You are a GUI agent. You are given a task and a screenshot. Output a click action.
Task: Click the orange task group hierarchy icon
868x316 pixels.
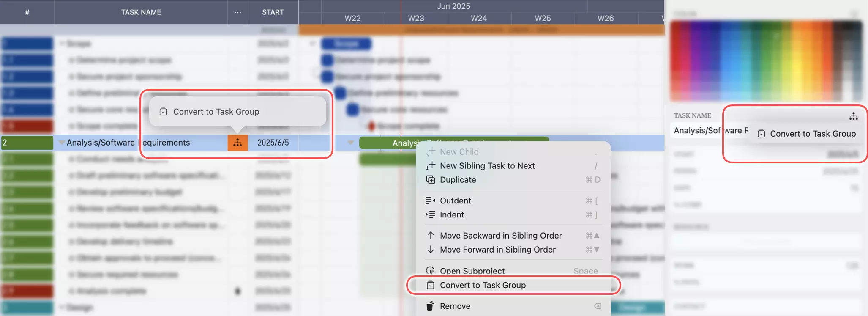click(237, 143)
